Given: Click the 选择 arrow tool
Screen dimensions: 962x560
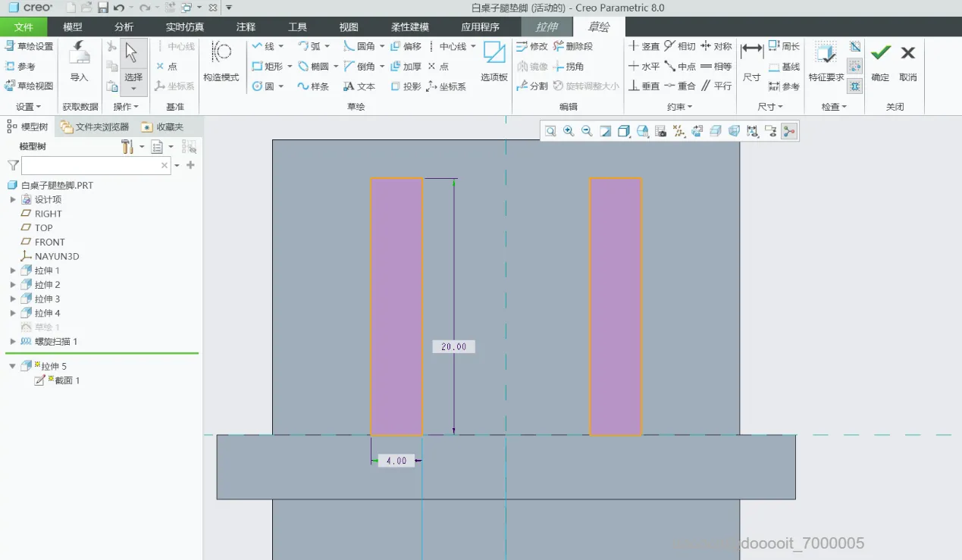Looking at the screenshot, I should (133, 62).
